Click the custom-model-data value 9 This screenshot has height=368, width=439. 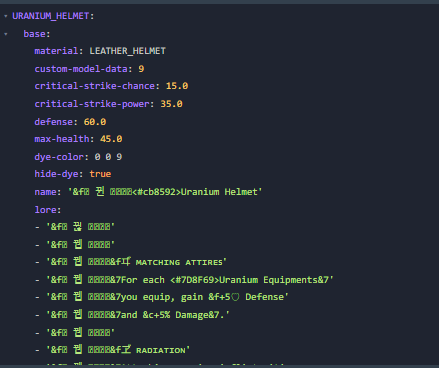[141, 69]
